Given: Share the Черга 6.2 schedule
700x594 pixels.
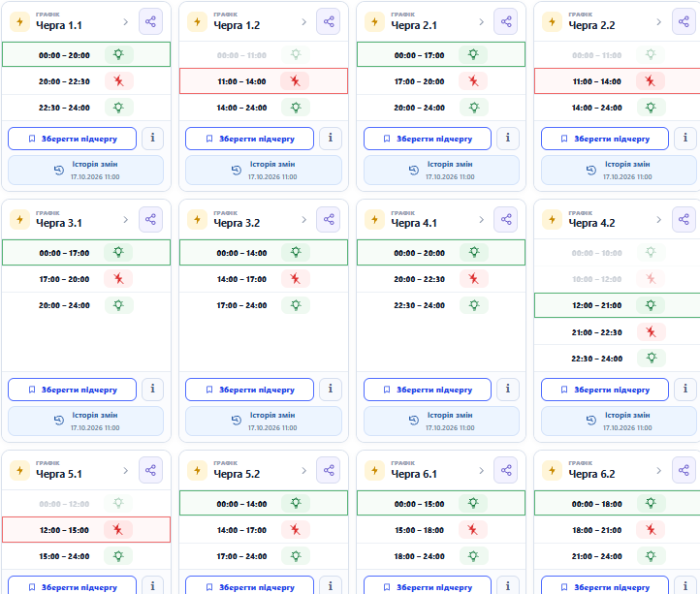Looking at the screenshot, I should coord(684,470).
